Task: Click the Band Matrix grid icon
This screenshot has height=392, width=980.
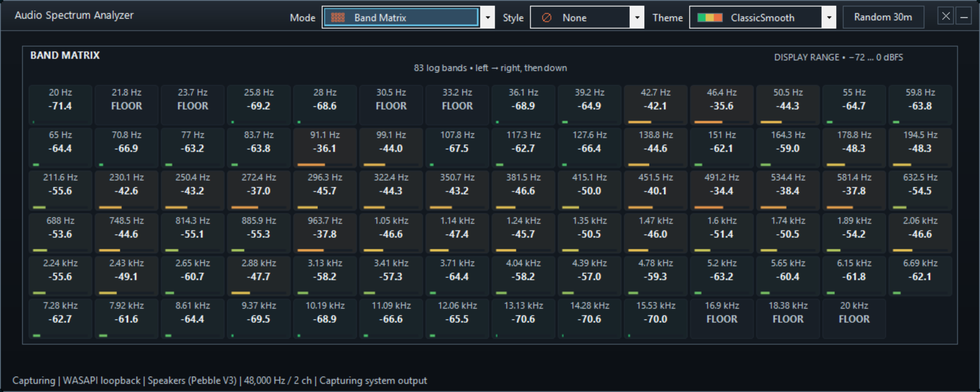Action: 338,17
